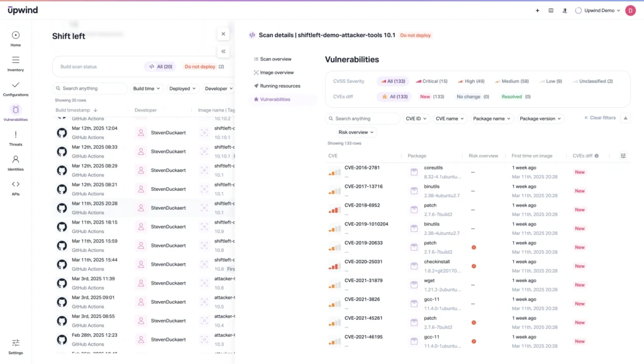Click risk alert icon for CVE-2020-25031
This screenshot has width=644, height=364.
474,266
